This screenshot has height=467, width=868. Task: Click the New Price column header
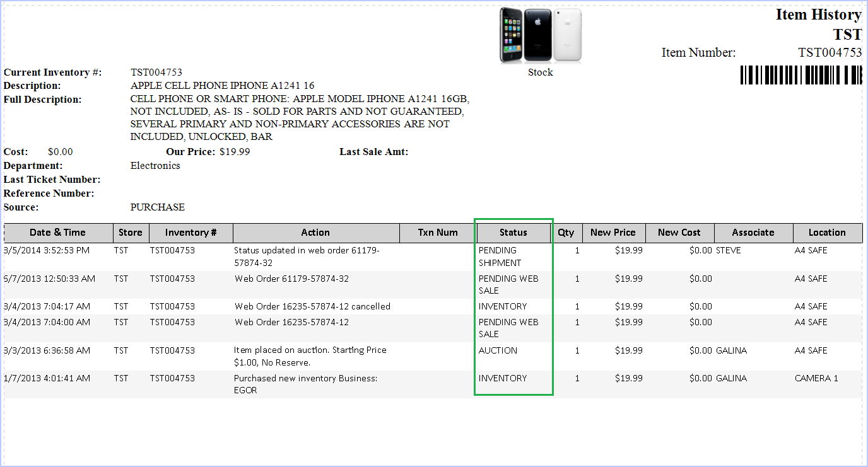tap(613, 233)
